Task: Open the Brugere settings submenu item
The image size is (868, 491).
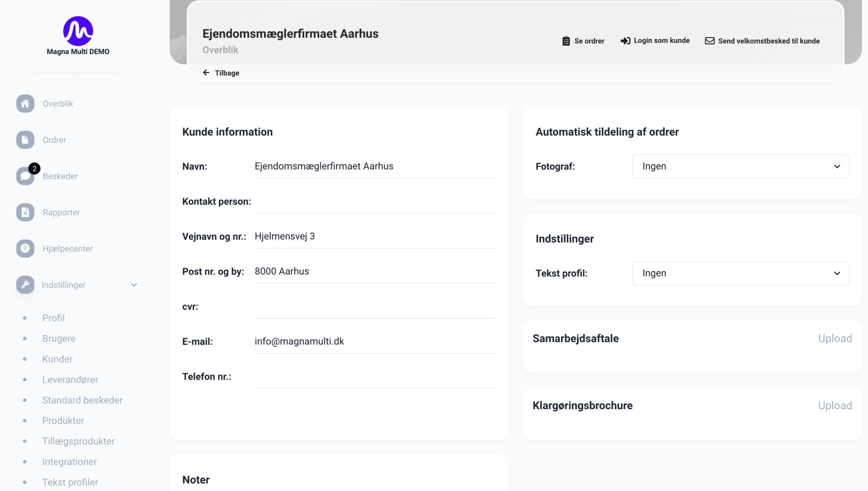Action: coord(59,339)
